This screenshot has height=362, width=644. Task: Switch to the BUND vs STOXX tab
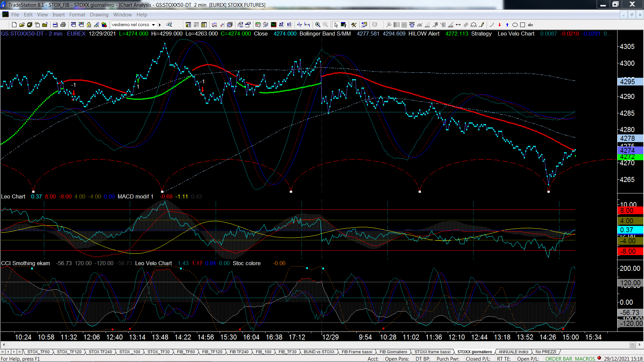pos(319,352)
